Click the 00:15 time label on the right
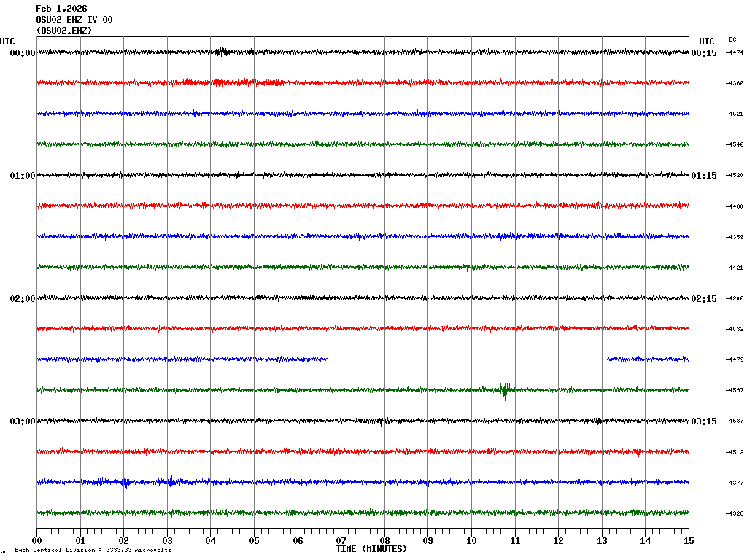This screenshot has width=747, height=560. pos(703,53)
